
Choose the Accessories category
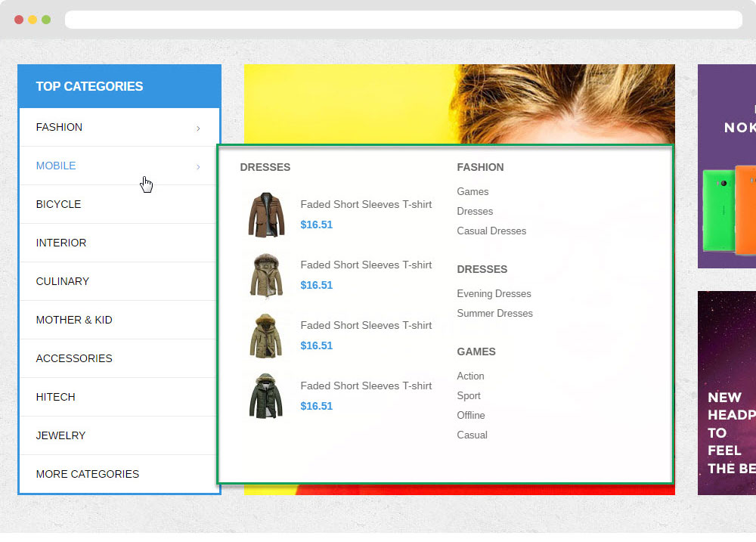point(74,358)
